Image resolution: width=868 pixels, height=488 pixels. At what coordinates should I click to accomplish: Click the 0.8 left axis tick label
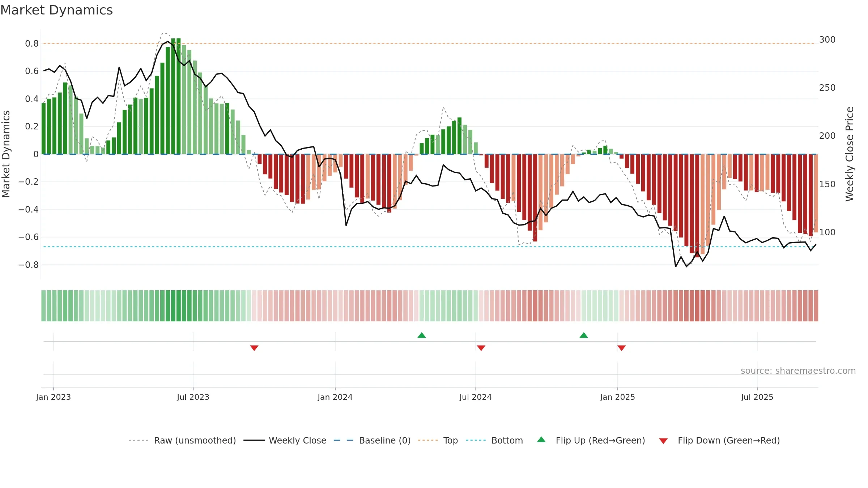click(32, 44)
